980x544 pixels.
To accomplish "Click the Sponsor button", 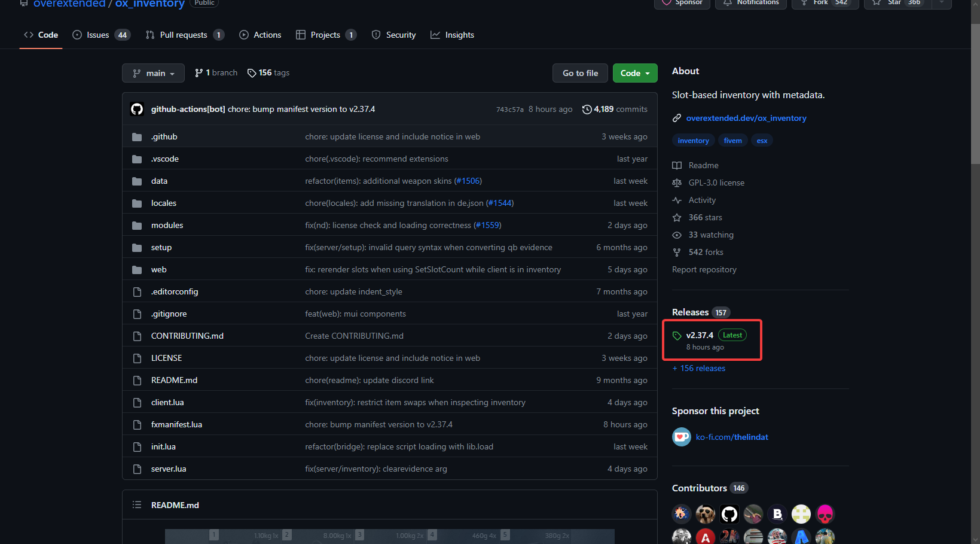I will pyautogui.click(x=682, y=3).
